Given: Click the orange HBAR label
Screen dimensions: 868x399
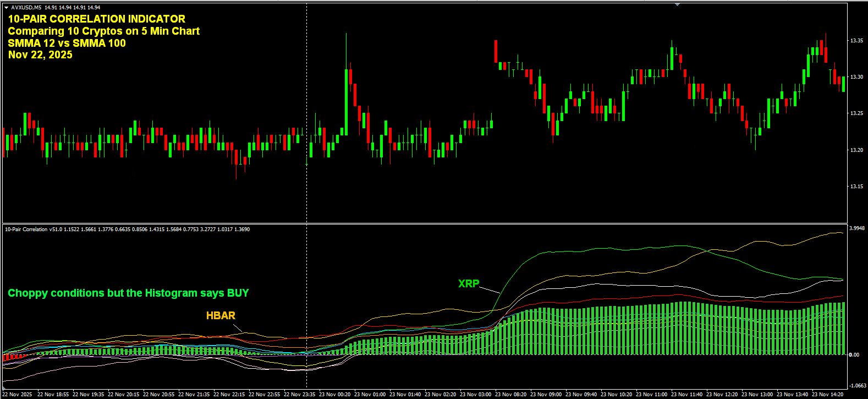Looking at the screenshot, I should pyautogui.click(x=221, y=316).
